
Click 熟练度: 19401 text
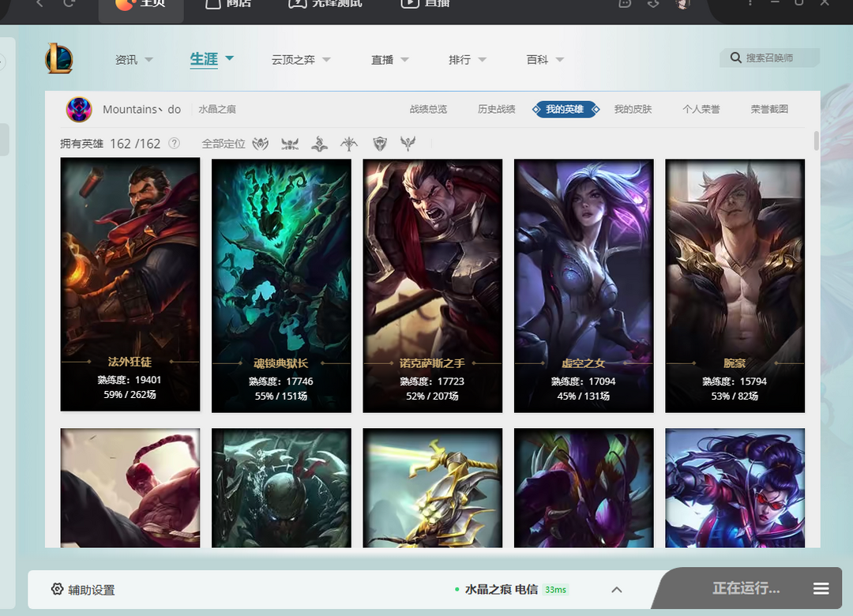click(130, 380)
